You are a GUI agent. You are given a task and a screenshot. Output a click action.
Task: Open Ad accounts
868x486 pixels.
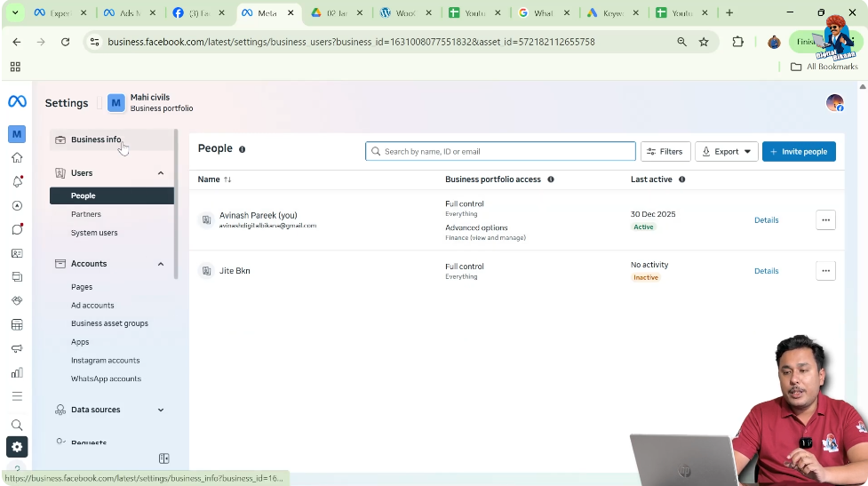tap(92, 305)
